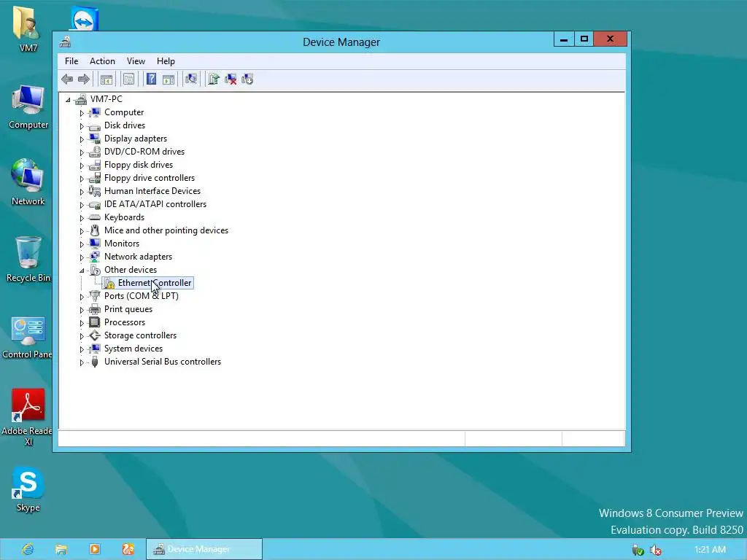Open File Explorer from the taskbar
The height and width of the screenshot is (560, 747).
coord(61,550)
